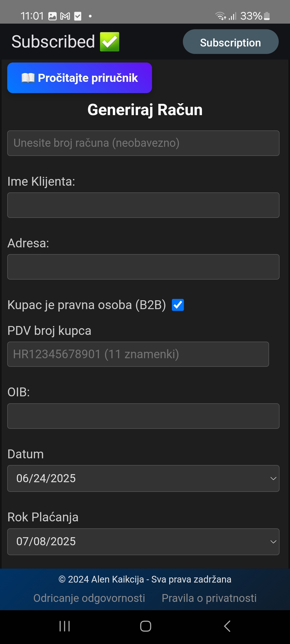This screenshot has width=290, height=644.
Task: Tap the green subscribed checkmark icon
Action: pos(110,42)
